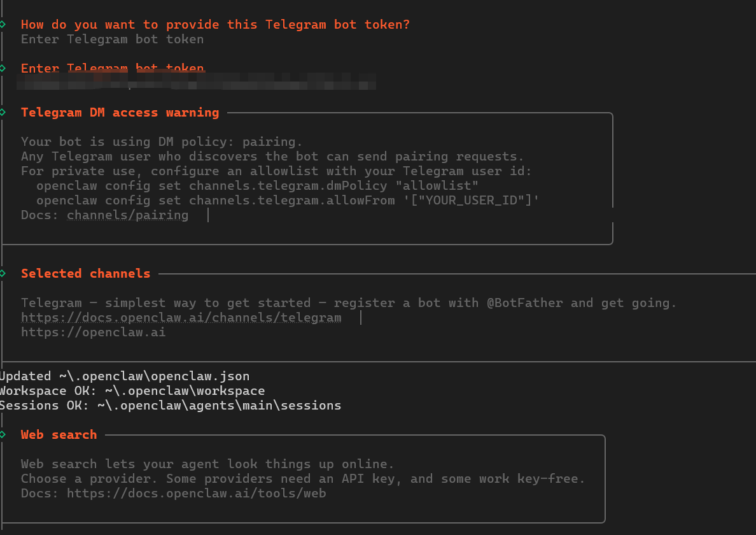
Task: Click the Web search heading
Action: [59, 434]
